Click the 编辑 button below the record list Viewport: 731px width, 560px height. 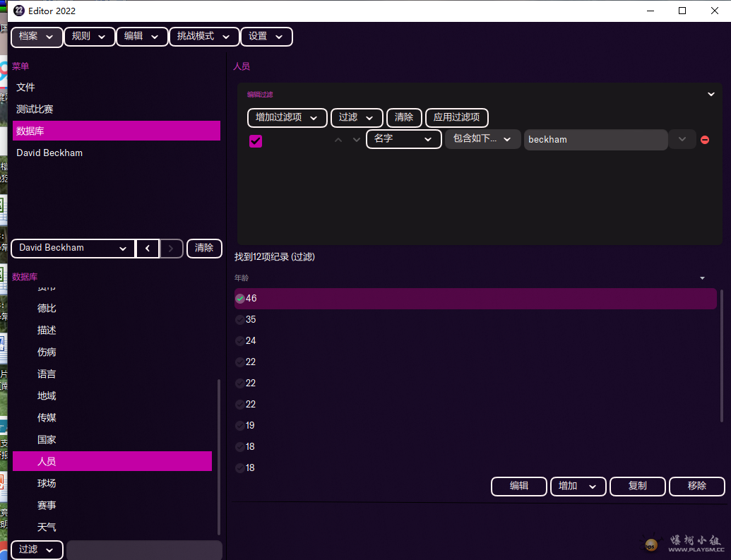coord(519,486)
